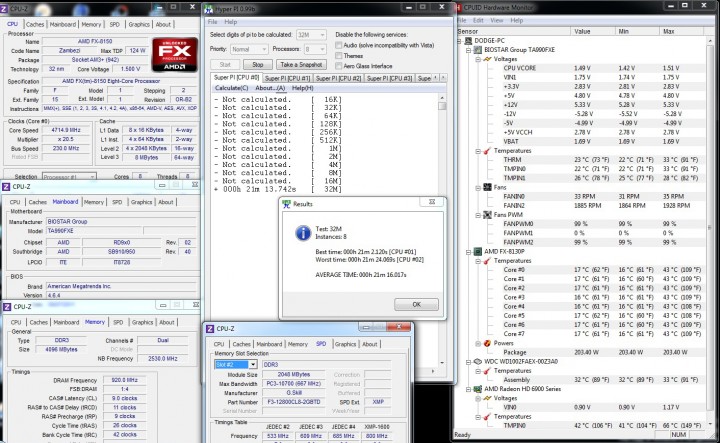Select the AMD Radeon HD 6900 Series icon
Image resolution: width=720 pixels, height=443 pixels.
click(x=478, y=389)
